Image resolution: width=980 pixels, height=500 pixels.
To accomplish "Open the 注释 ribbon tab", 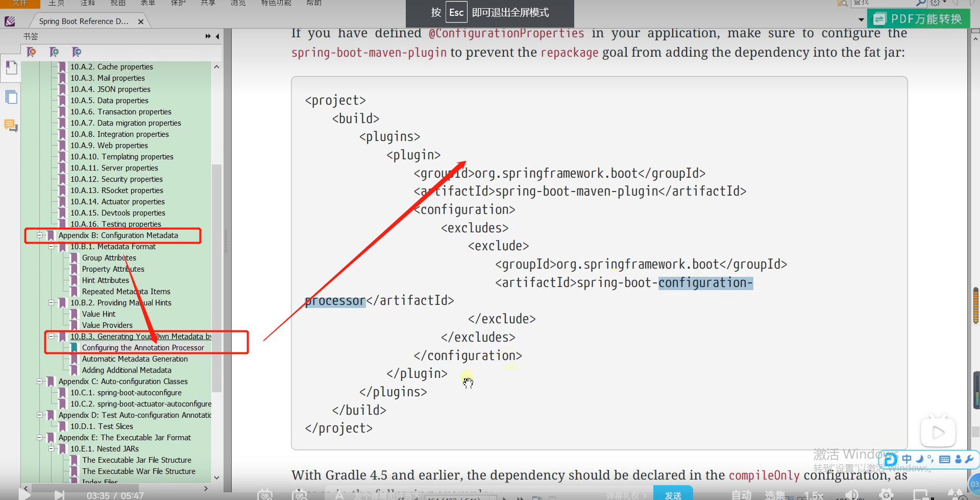I will point(87,3).
